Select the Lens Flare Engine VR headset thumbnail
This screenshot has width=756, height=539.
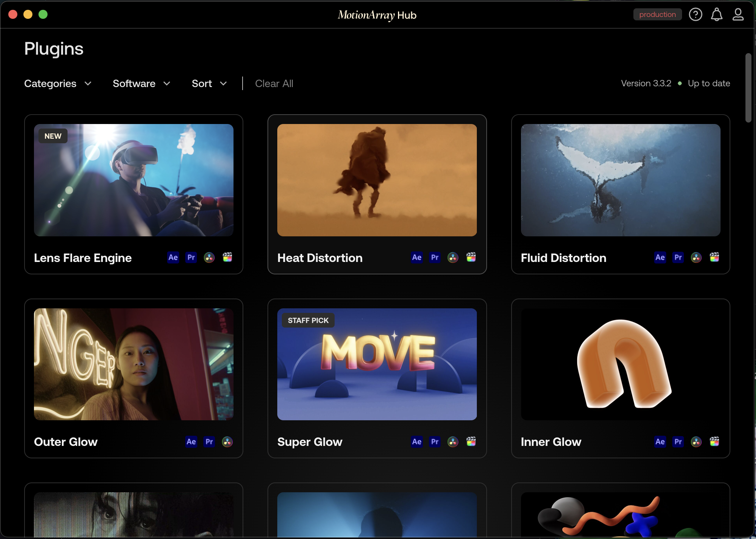134,180
